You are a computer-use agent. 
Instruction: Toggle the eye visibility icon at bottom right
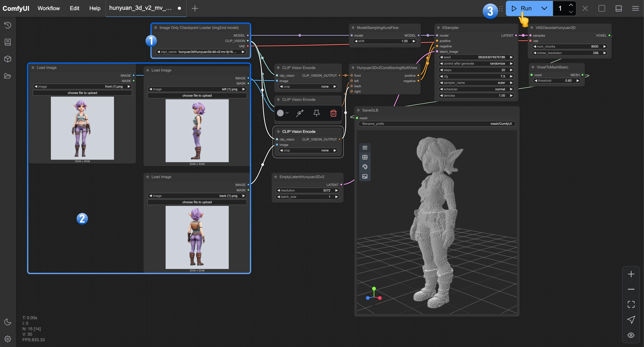631,335
